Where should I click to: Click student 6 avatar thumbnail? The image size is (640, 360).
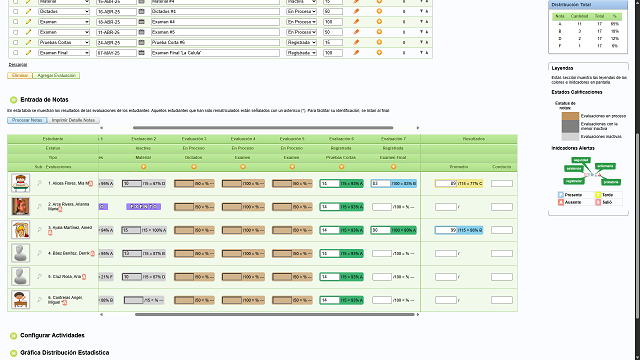click(20, 300)
